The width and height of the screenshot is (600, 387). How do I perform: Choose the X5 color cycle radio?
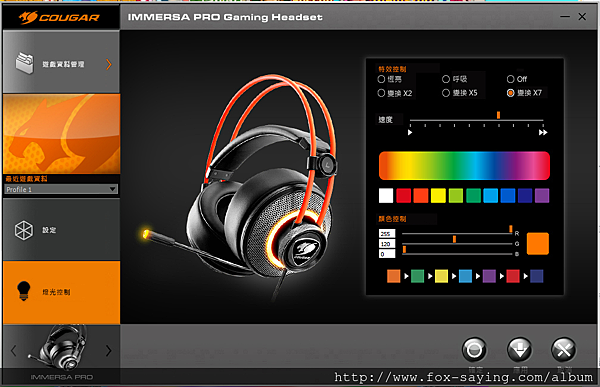(x=446, y=93)
